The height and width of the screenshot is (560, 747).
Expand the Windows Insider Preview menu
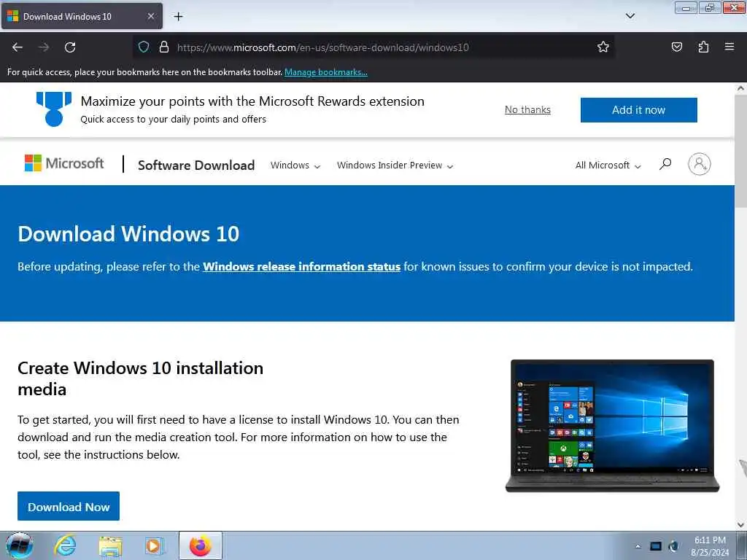(x=395, y=166)
